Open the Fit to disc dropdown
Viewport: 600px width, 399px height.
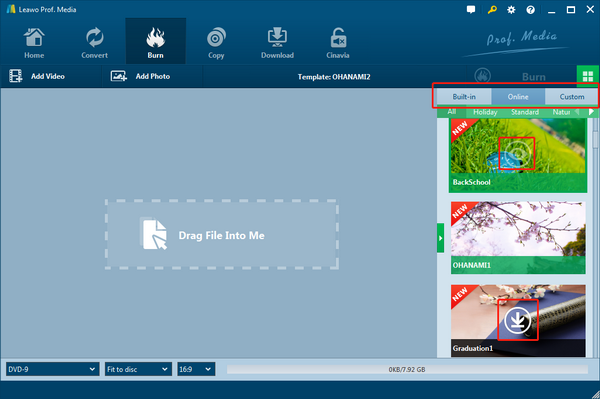coord(138,369)
